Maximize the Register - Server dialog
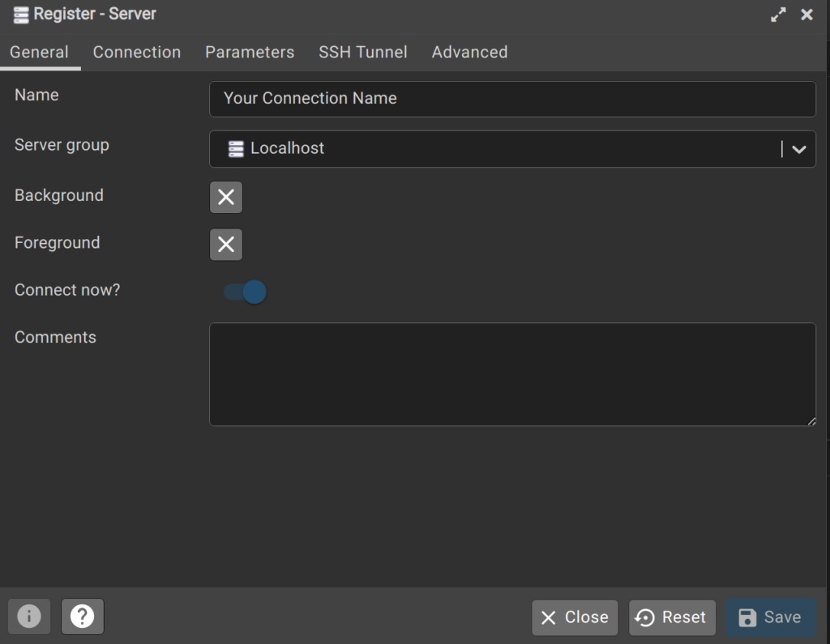 (778, 15)
